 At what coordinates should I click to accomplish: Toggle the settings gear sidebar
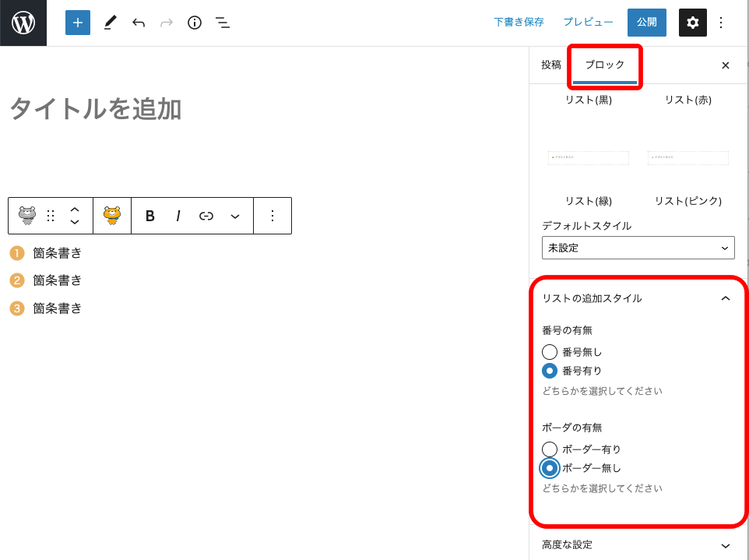click(692, 23)
